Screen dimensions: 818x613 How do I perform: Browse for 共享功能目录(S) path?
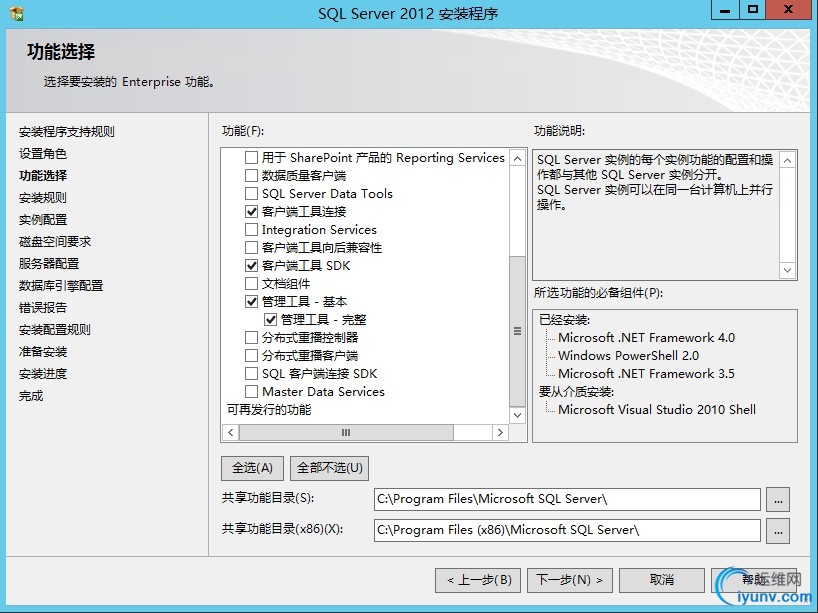[x=778, y=500]
